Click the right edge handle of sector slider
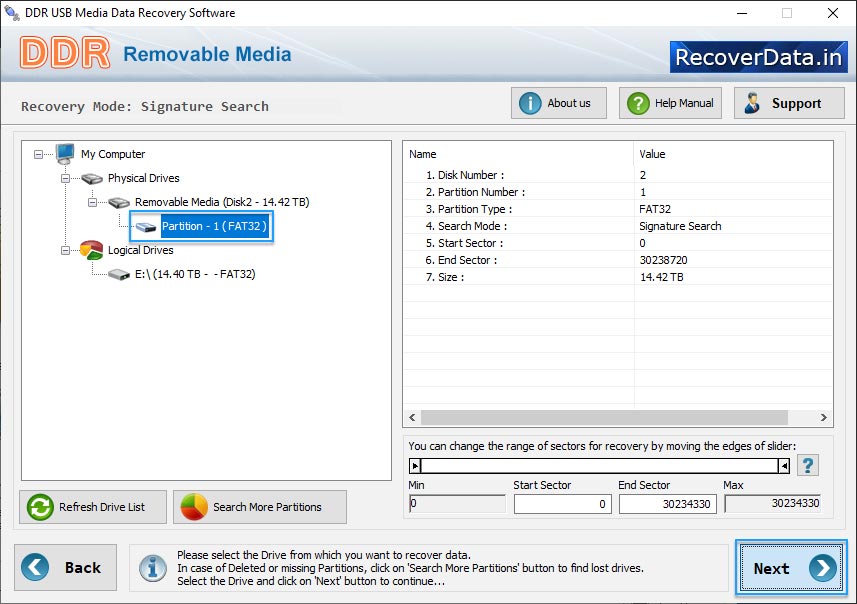The width and height of the screenshot is (857, 604). click(784, 466)
